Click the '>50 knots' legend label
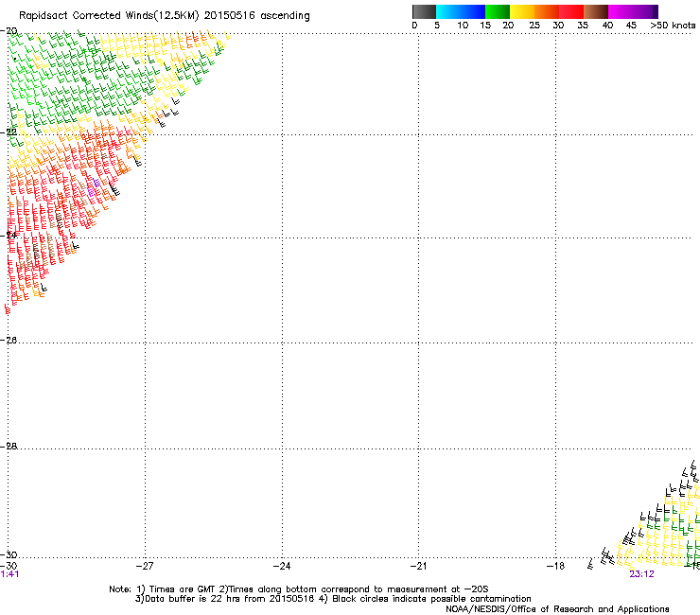The image size is (700, 615). (673, 26)
